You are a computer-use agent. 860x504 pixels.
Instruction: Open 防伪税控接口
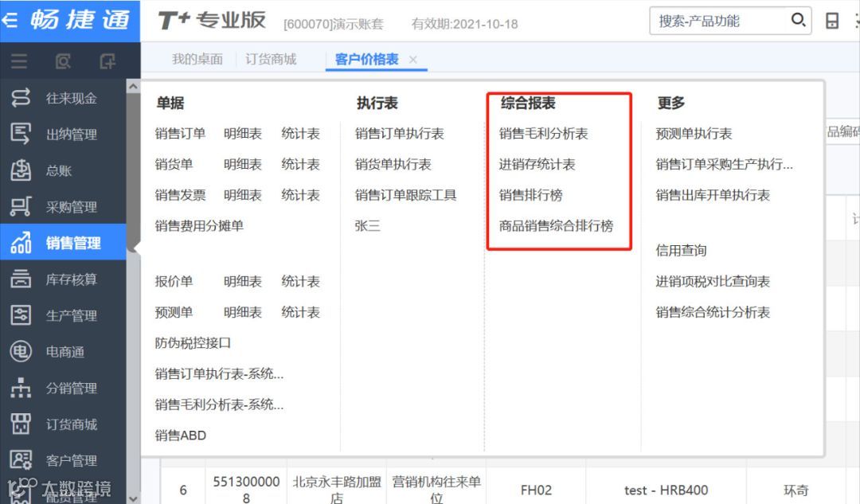(193, 343)
